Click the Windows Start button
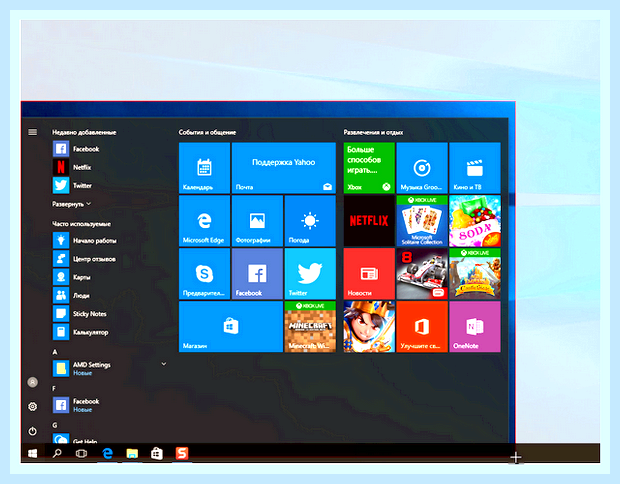This screenshot has width=620, height=484. pyautogui.click(x=33, y=454)
